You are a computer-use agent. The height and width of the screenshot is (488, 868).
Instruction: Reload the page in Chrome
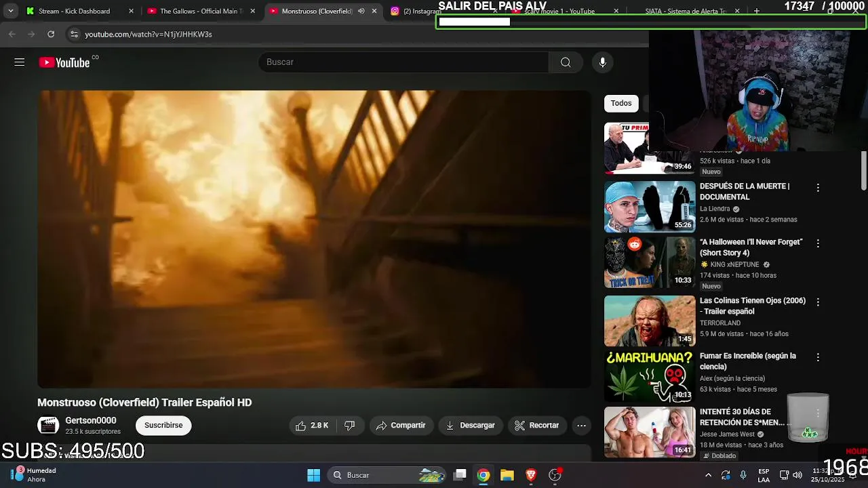(x=51, y=34)
